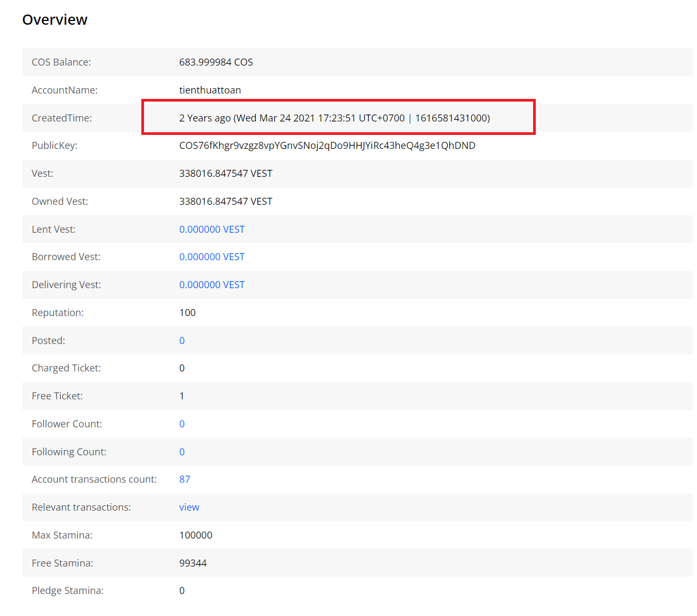Screen dimensions: 697x616
Task: Click the Owned Vest amount value
Action: pos(226,202)
